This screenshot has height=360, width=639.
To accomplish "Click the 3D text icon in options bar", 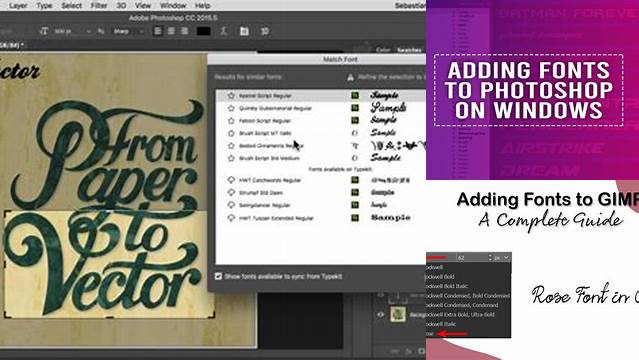I will (x=264, y=31).
